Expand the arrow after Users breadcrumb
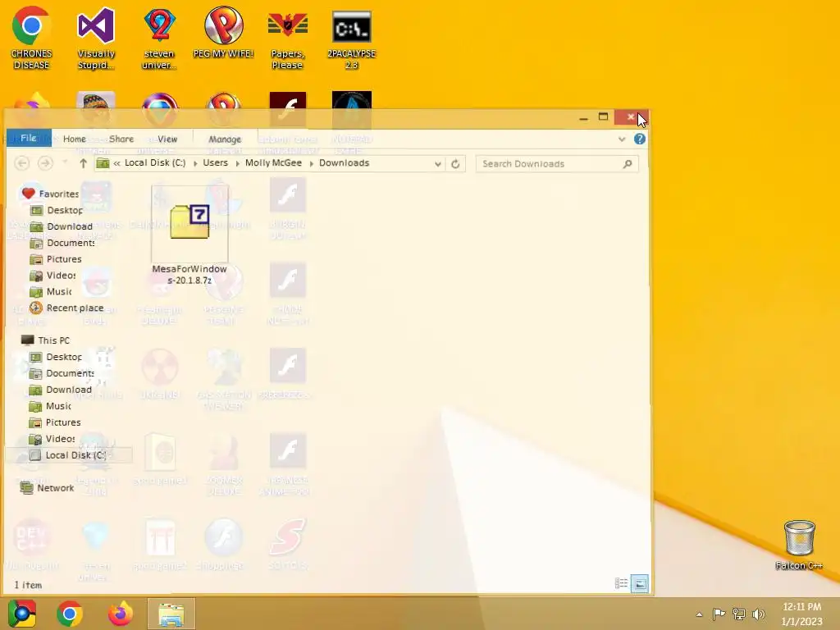This screenshot has height=630, width=840. click(237, 163)
